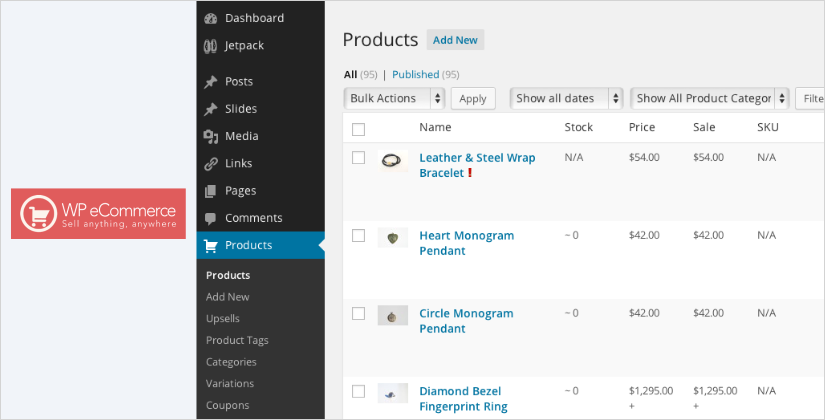The height and width of the screenshot is (420, 825).
Task: Check the Heart Monogram Pendant row checkbox
Action: pyautogui.click(x=359, y=236)
